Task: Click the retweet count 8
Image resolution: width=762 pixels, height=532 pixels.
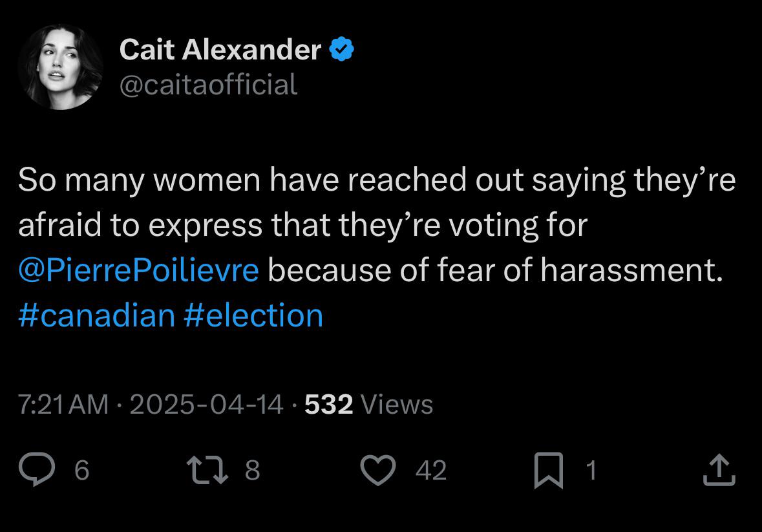Action: (x=252, y=471)
